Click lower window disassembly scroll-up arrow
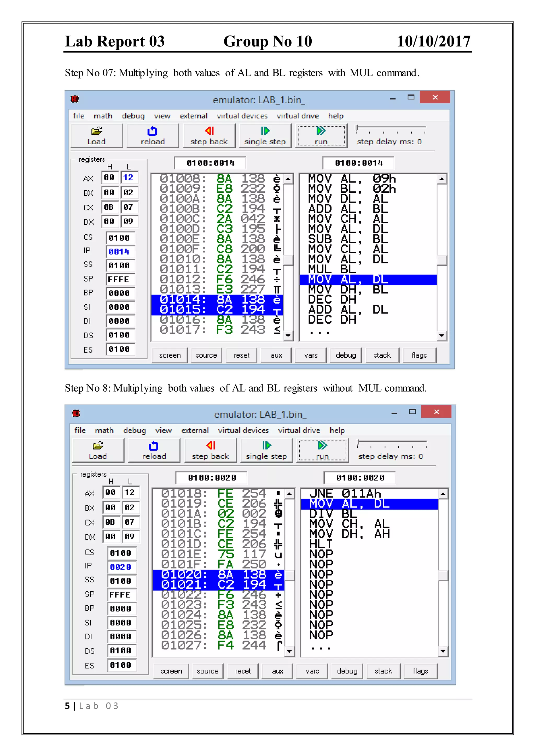 [x=443, y=494]
